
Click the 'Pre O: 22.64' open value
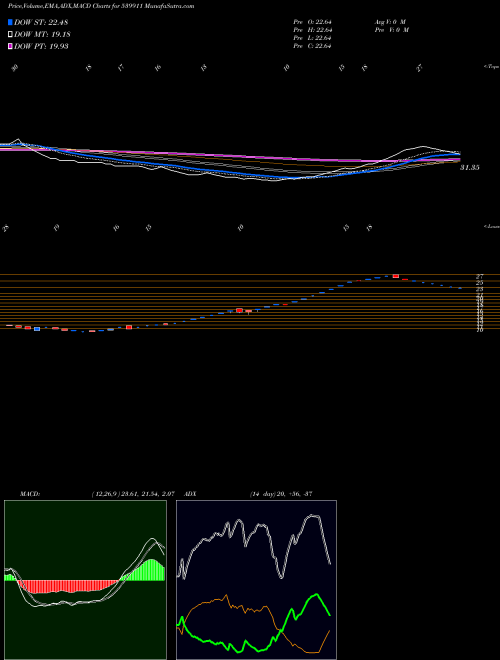[313, 22]
